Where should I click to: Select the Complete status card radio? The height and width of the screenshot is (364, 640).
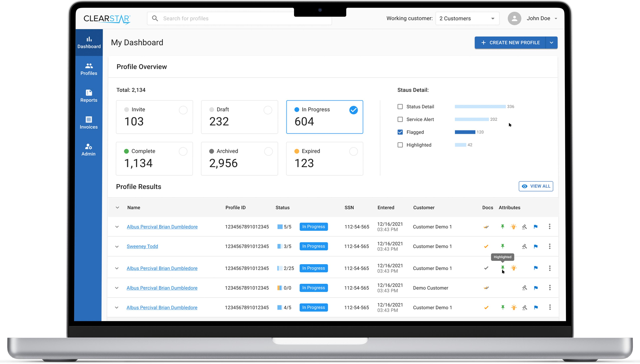point(183,152)
